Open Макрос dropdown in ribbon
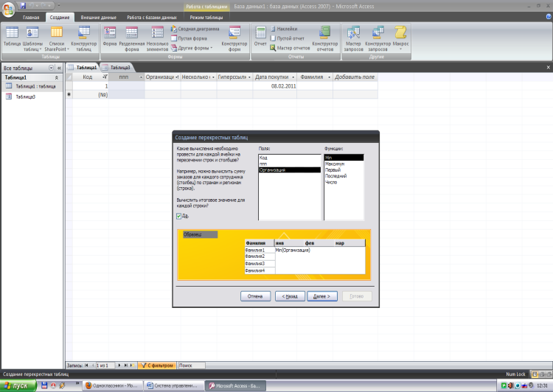 [400, 38]
